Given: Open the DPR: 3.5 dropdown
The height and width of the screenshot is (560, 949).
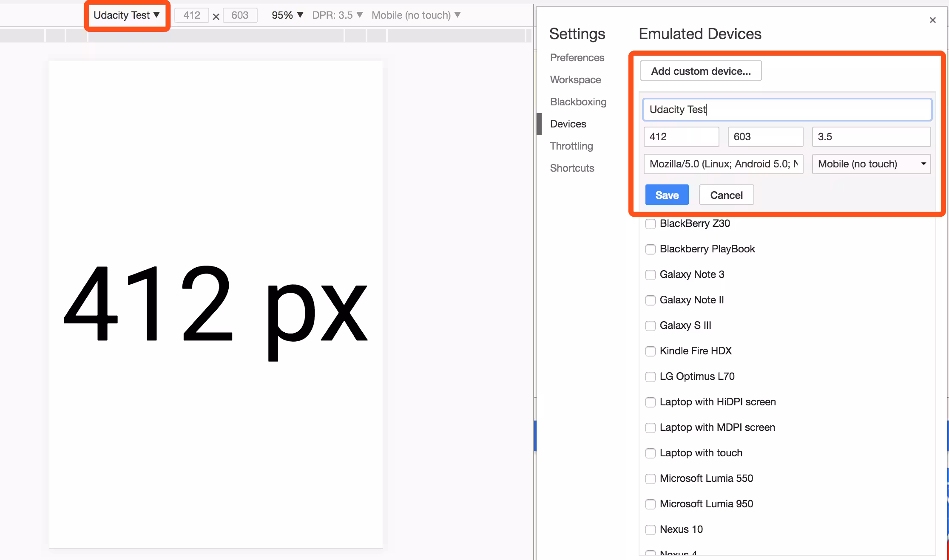Looking at the screenshot, I should (x=337, y=15).
